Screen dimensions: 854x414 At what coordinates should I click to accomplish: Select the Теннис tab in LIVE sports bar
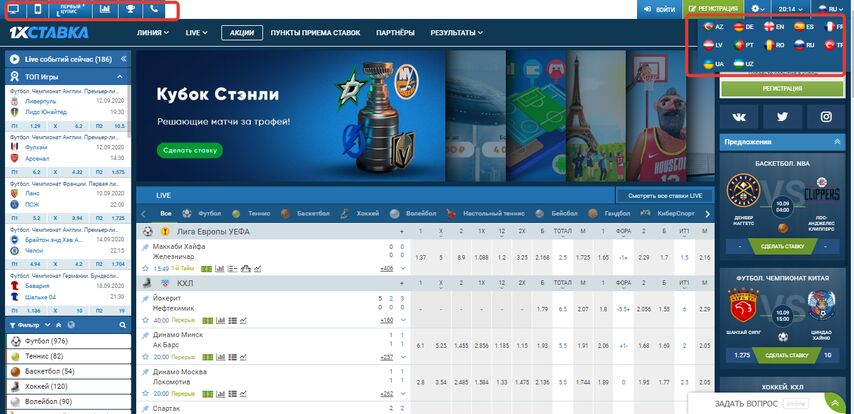click(251, 214)
